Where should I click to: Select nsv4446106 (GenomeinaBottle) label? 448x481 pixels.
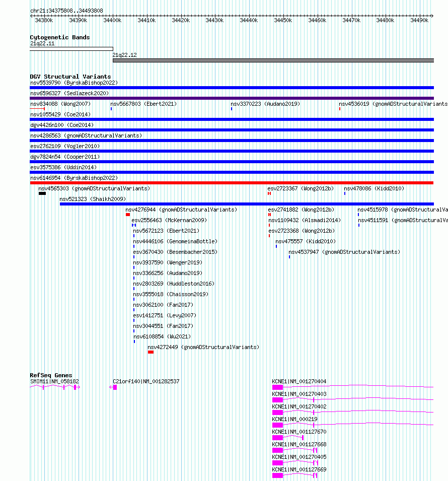point(175,241)
